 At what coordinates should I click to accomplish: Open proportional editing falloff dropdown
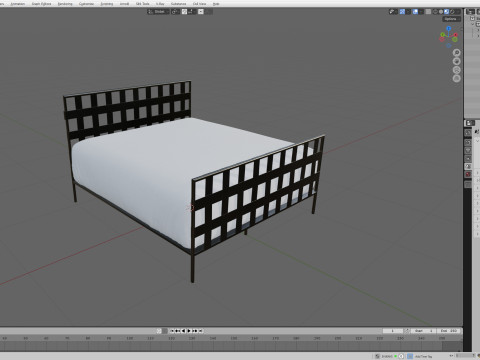coord(208,12)
